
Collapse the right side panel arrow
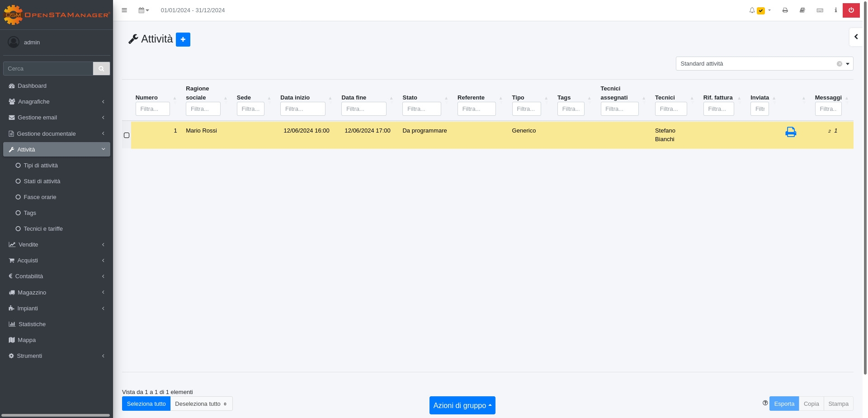[856, 37]
